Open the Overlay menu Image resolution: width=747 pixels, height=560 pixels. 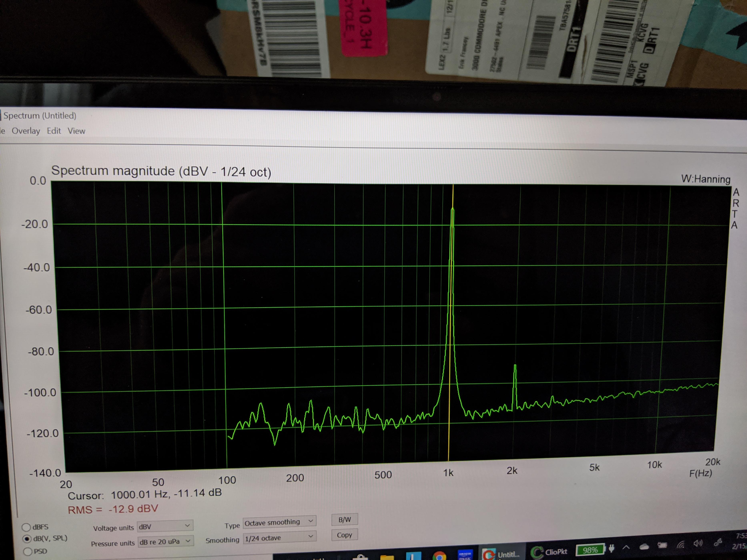pyautogui.click(x=26, y=131)
